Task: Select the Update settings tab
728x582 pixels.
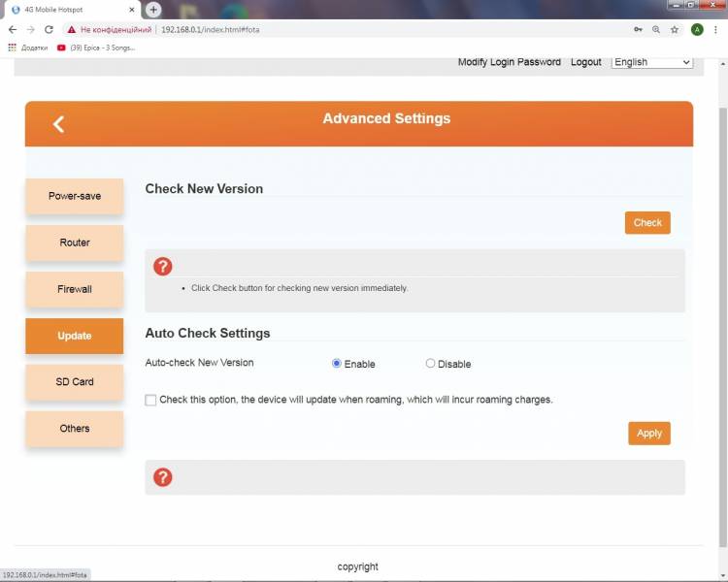Action: click(x=75, y=336)
